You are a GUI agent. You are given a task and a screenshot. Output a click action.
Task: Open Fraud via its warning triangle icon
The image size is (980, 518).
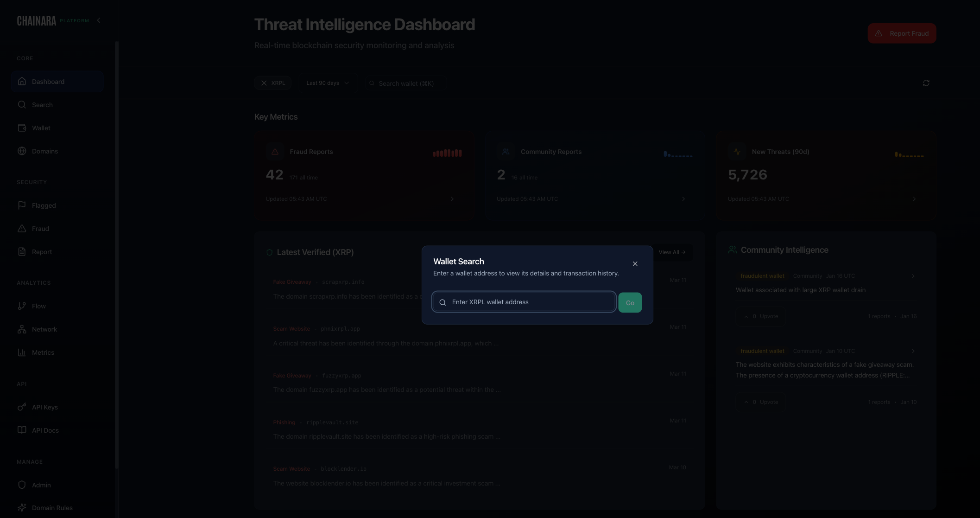coord(22,228)
